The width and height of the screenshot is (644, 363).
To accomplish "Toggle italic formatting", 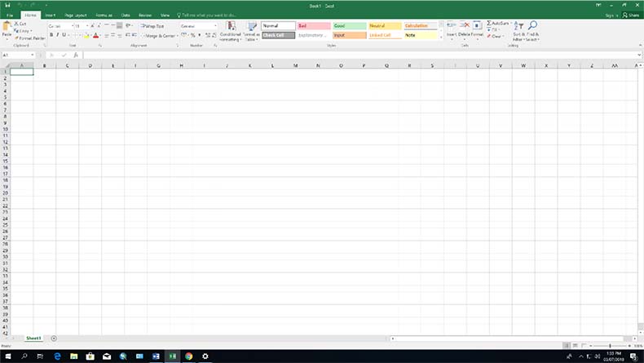I will click(58, 35).
